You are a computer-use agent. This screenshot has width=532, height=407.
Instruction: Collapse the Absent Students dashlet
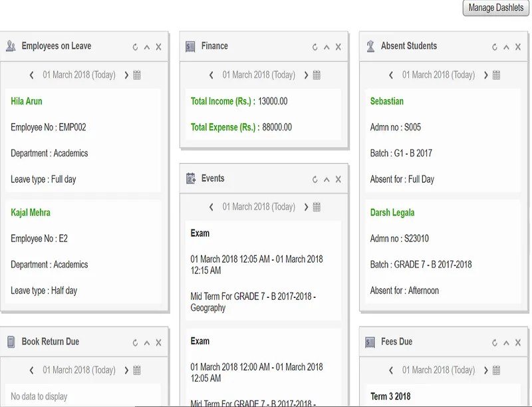[x=506, y=47]
